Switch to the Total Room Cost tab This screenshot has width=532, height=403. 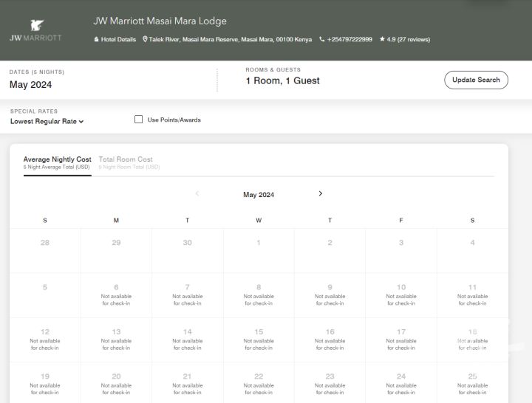[x=126, y=159]
